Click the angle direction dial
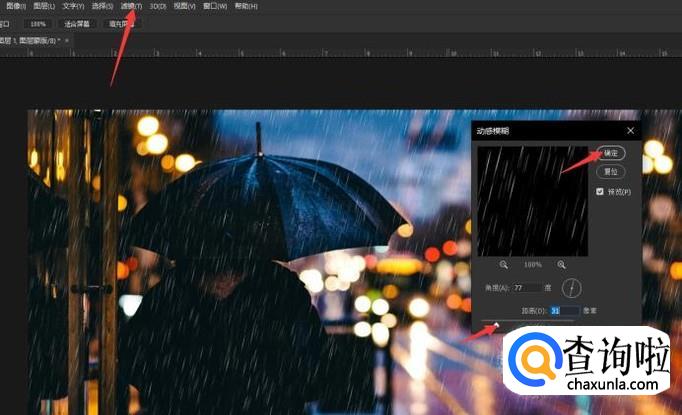 (571, 288)
